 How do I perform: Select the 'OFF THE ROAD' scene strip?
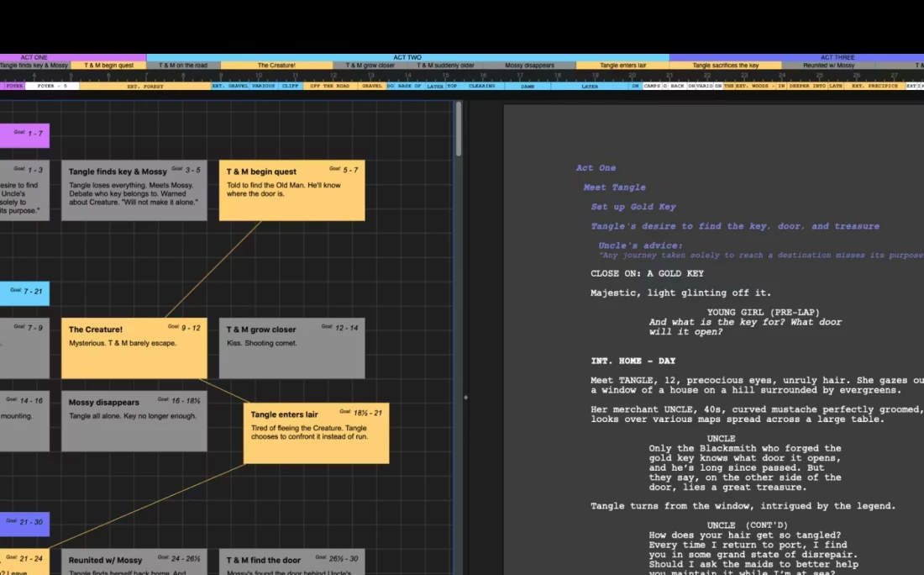[328, 86]
